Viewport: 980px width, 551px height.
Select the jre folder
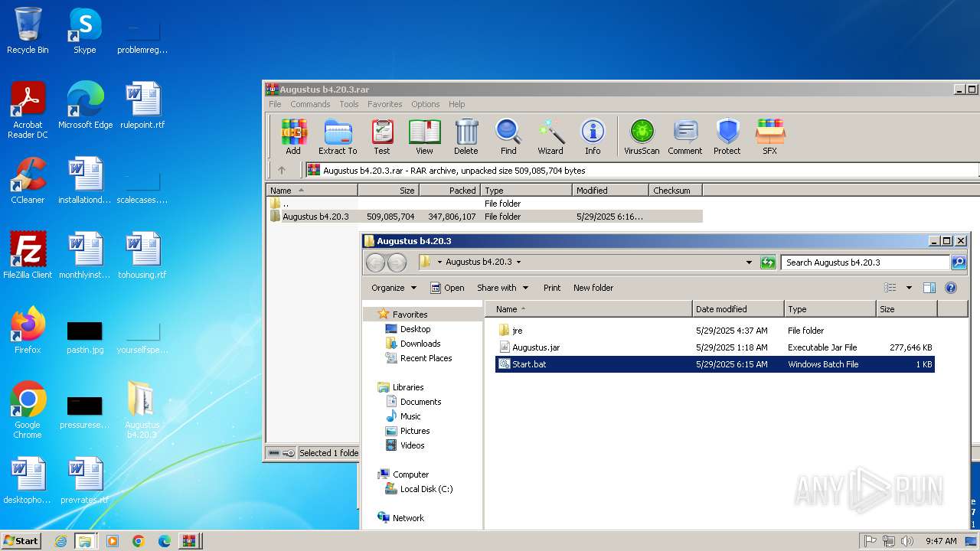(x=715, y=331)
